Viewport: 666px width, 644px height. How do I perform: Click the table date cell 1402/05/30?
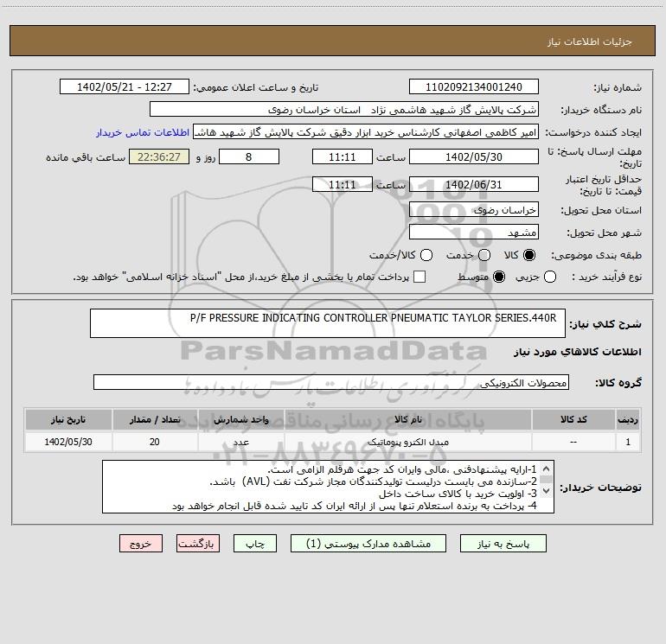(x=68, y=442)
